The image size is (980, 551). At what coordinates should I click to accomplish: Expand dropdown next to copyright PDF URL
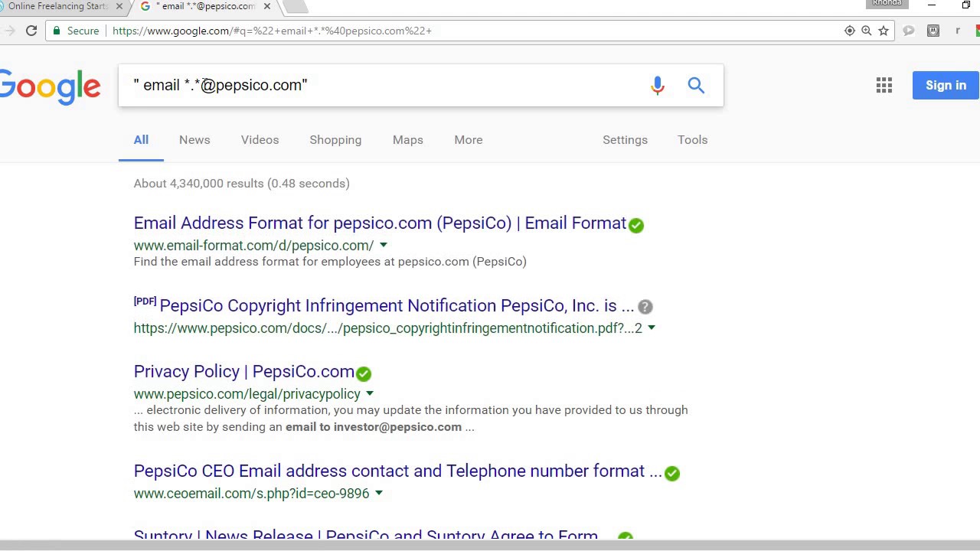coord(652,328)
